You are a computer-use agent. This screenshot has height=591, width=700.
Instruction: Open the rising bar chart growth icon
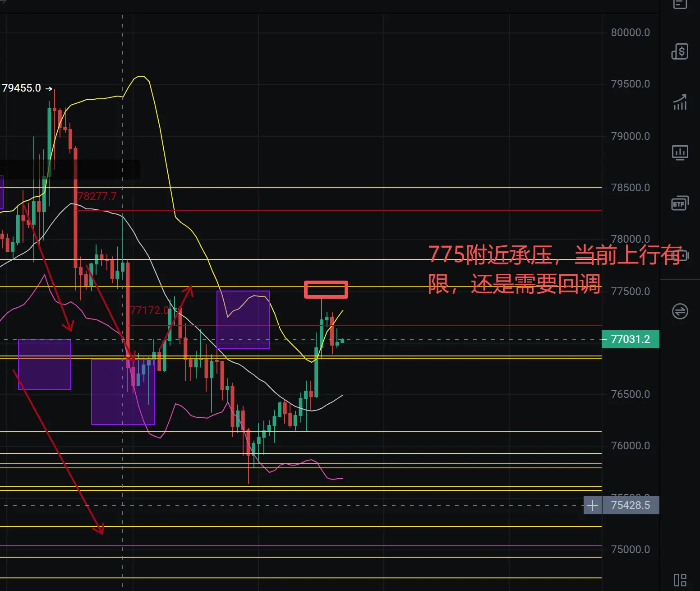click(680, 102)
